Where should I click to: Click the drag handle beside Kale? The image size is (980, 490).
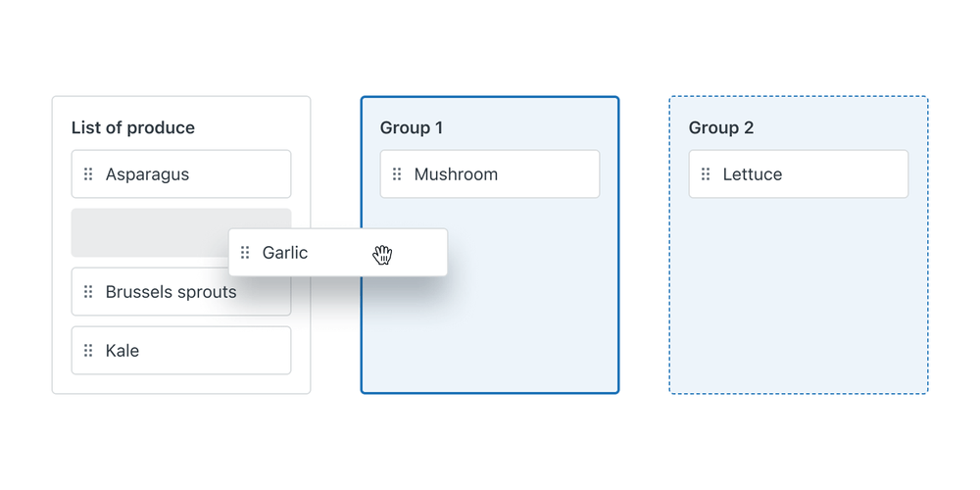point(88,351)
